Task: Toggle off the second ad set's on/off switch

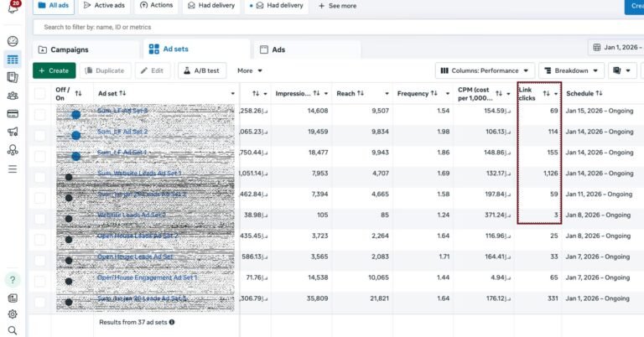Action: [x=72, y=134]
